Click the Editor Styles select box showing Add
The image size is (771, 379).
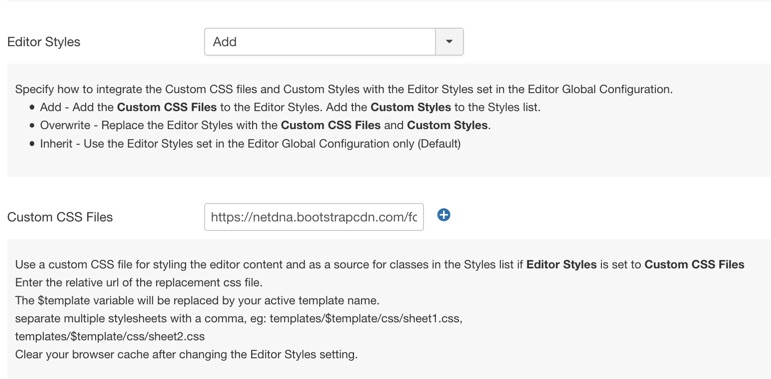click(334, 42)
